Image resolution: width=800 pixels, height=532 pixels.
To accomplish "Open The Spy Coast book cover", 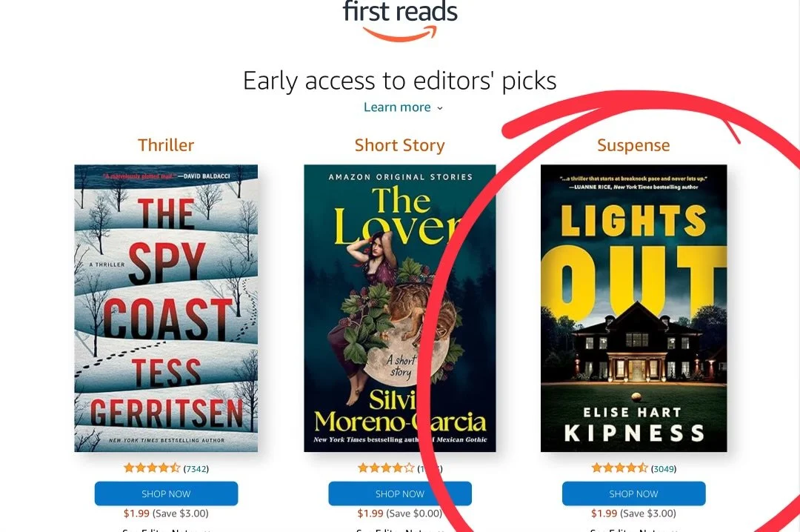I will [166, 308].
